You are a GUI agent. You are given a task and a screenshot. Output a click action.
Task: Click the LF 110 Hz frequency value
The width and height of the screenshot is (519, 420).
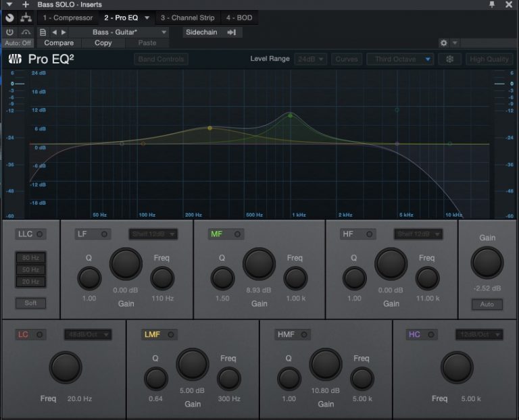pyautogui.click(x=162, y=298)
